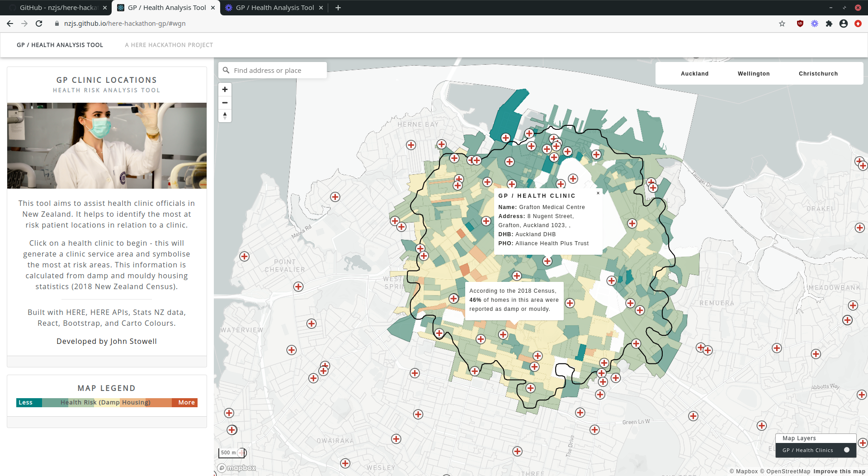Open browser extensions puzzle icon
Viewport: 868px width, 476px height.
coord(829,24)
